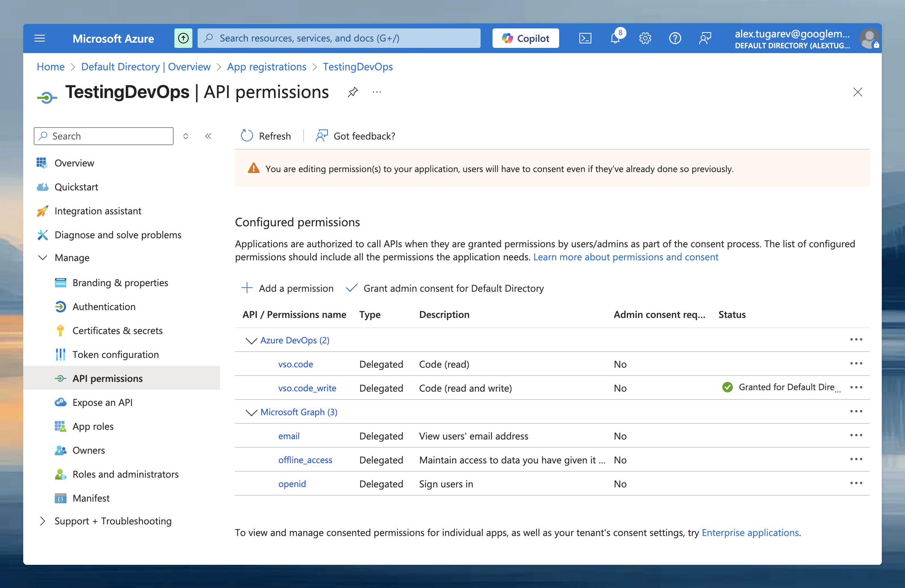Open the help and support icon
The height and width of the screenshot is (588, 905).
pos(675,38)
